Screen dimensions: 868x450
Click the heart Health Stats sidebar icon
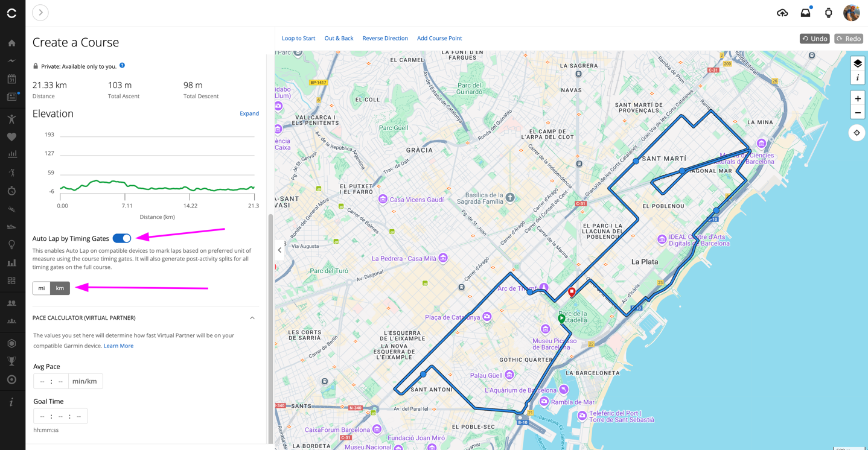tap(12, 137)
